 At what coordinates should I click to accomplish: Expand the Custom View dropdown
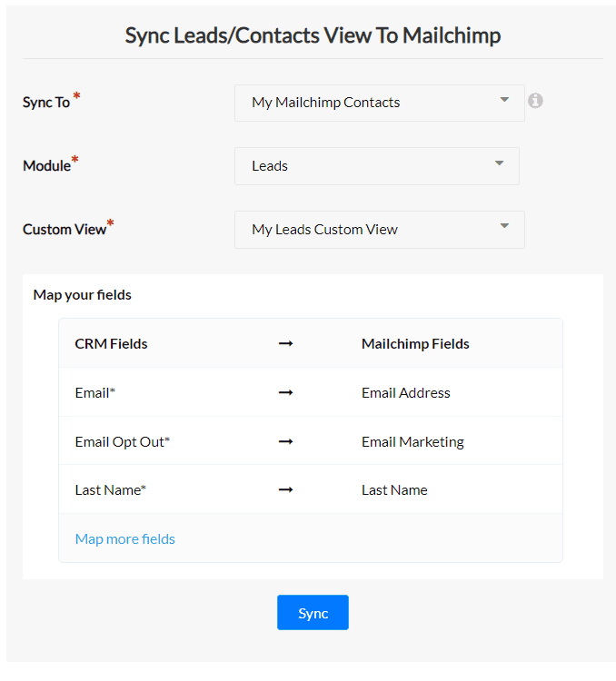(380, 230)
